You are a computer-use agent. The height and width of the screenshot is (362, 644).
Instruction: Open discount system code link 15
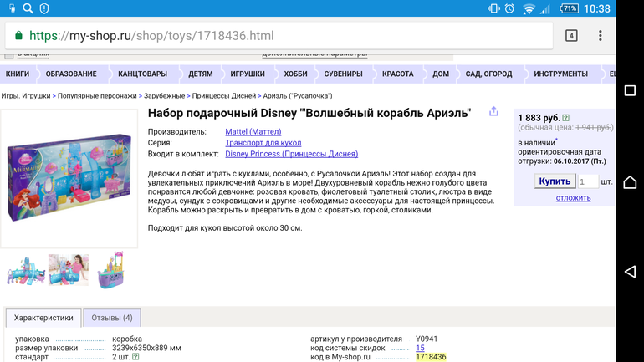pos(420,348)
